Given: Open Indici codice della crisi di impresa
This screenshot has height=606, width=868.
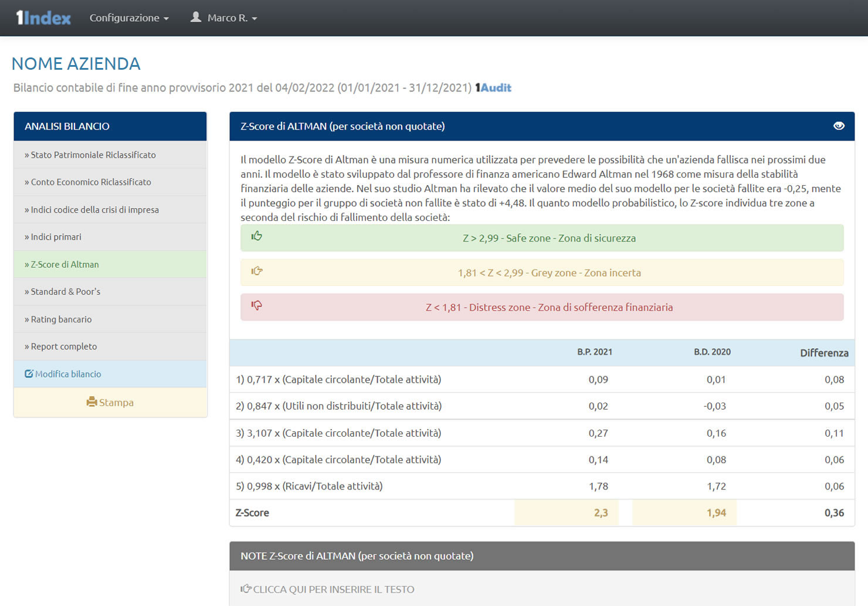Looking at the screenshot, I should pyautogui.click(x=110, y=210).
